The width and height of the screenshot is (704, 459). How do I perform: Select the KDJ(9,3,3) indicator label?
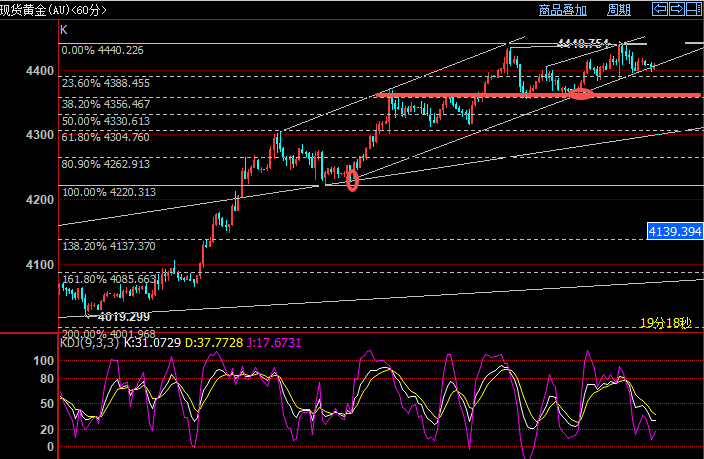[89, 343]
